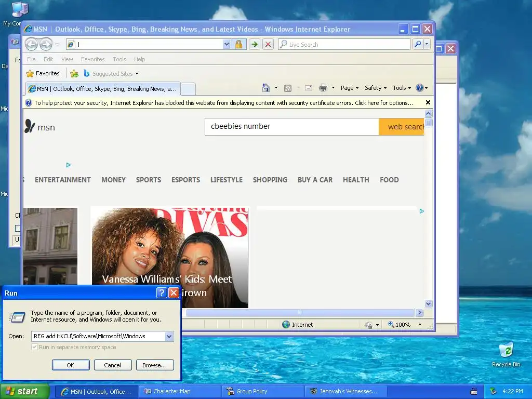Screen dimensions: 532x399
Task: Click Cancel in the Run dialog
Action: 113,365
